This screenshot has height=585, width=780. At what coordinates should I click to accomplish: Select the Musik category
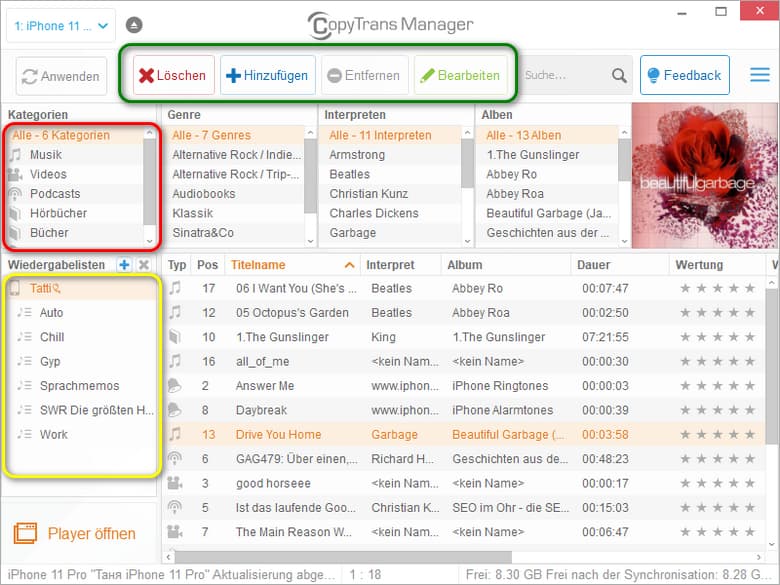pos(76,155)
